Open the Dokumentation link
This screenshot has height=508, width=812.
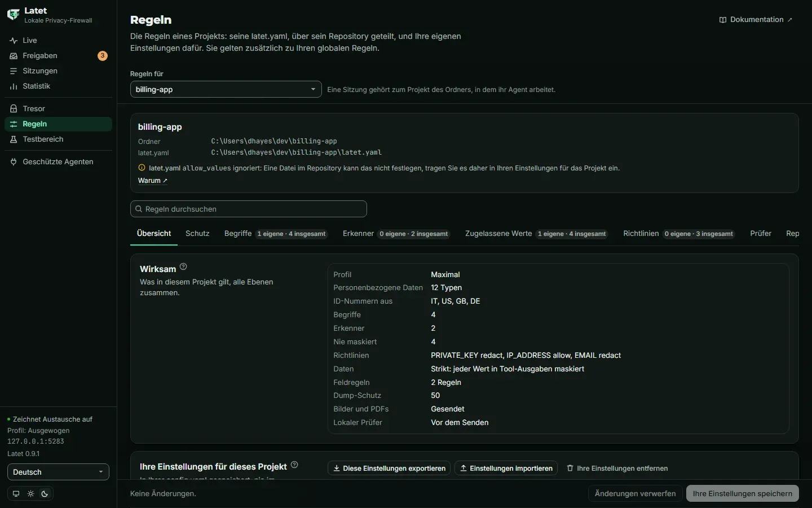click(x=756, y=20)
